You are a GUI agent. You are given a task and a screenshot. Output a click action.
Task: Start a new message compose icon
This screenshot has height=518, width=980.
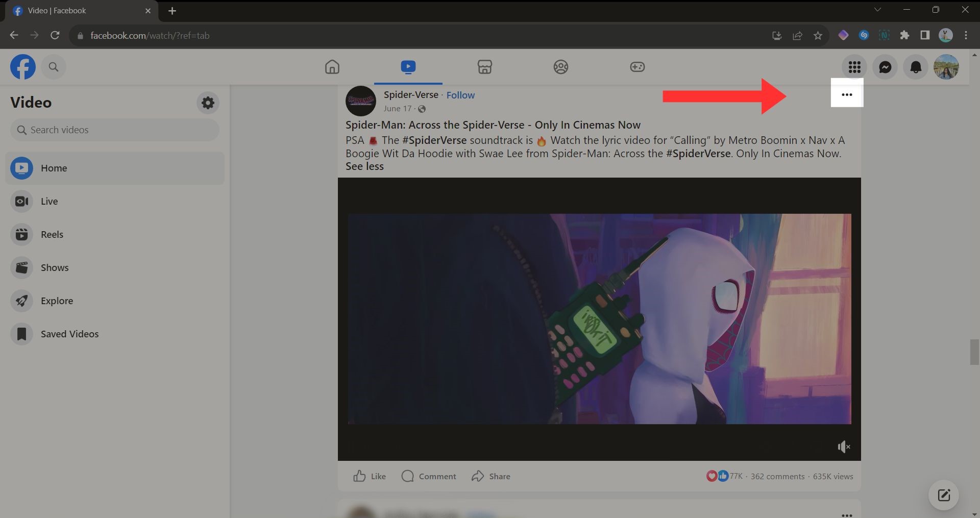tap(944, 495)
